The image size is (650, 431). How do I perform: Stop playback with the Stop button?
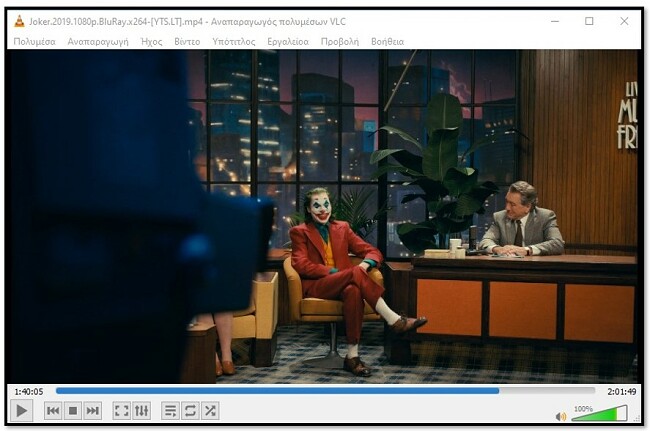73,411
